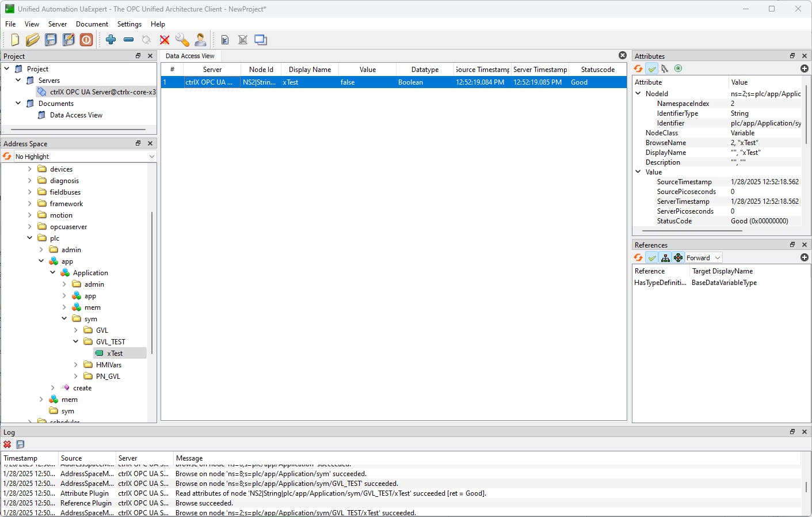The width and height of the screenshot is (812, 517).
Task: Select ctrlX OPC UA Server in Project tree
Action: (102, 92)
